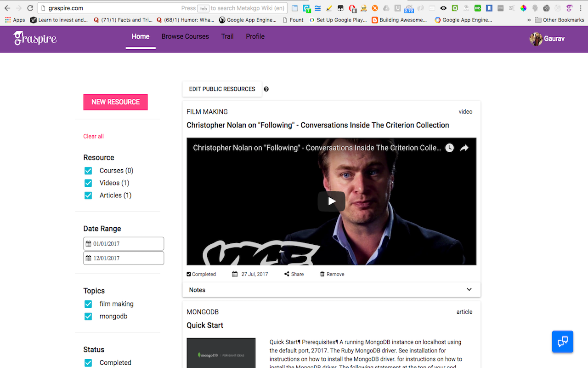Open the (71/1) Facts and Tri... bookmark
Viewport: 588px width, 368px height.
[123, 20]
